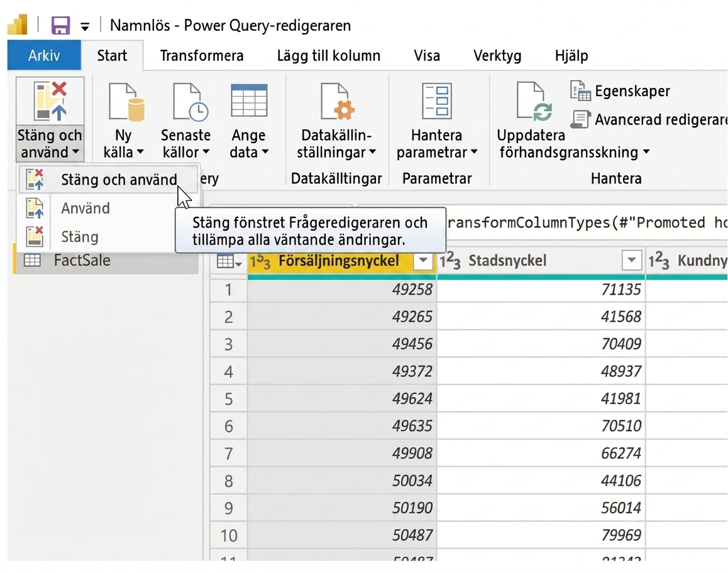Viewport: 728px width, 573px height.
Task: Expand the Ange data dropdown arrow
Action: pyautogui.click(x=265, y=152)
